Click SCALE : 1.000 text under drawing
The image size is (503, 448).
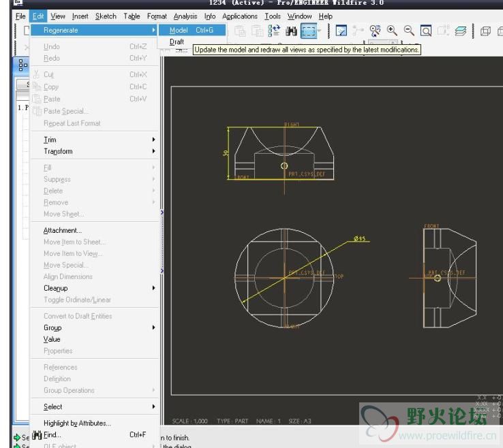189,421
